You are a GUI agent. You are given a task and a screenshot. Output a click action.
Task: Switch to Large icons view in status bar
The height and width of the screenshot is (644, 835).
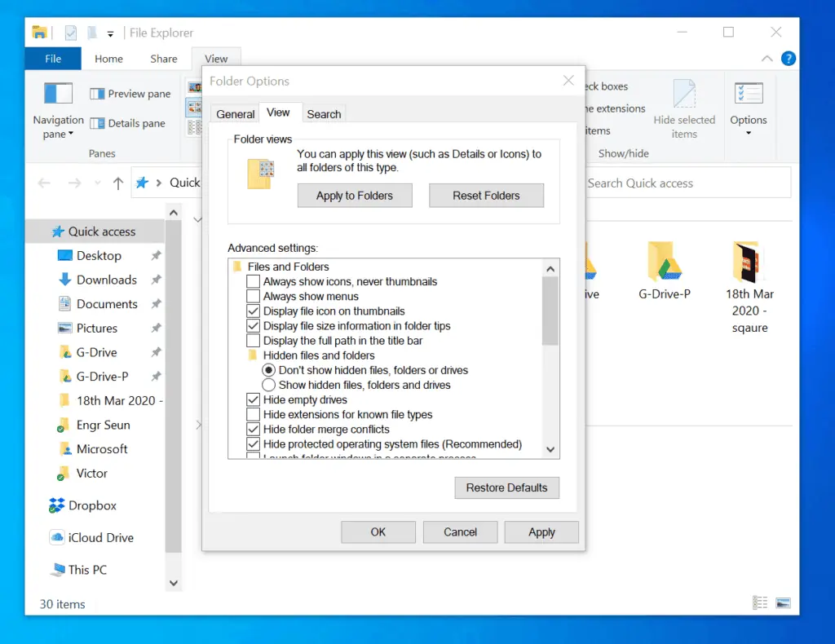783,603
